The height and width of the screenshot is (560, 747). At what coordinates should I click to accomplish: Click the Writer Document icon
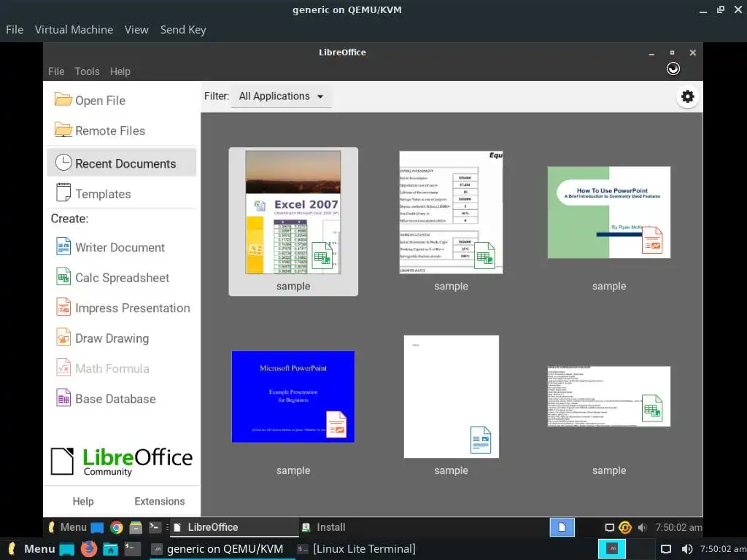click(63, 246)
